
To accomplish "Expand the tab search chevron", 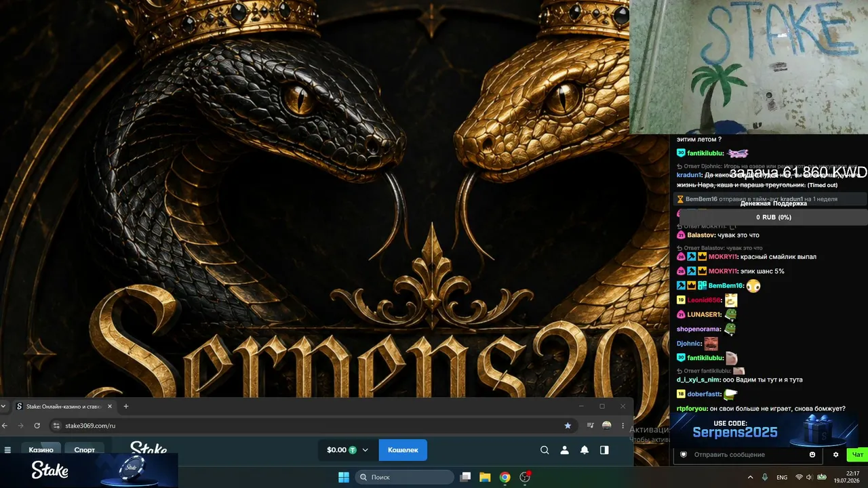I will click(x=3, y=407).
